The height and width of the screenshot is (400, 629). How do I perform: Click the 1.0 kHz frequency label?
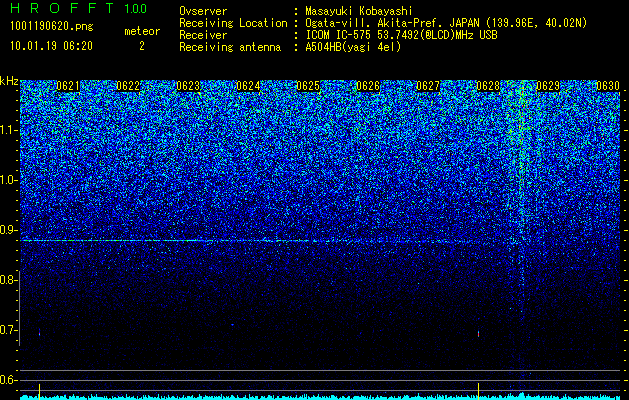click(9, 180)
